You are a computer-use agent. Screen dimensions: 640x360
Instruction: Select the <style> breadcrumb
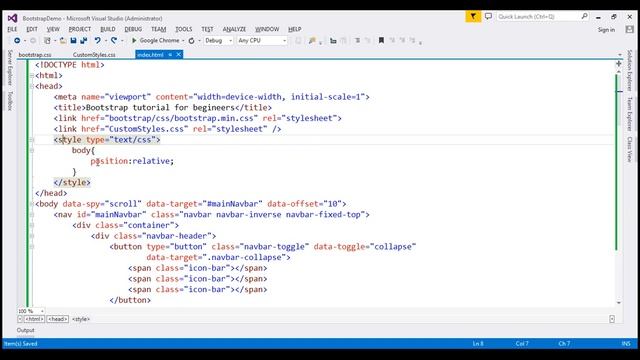point(81,319)
